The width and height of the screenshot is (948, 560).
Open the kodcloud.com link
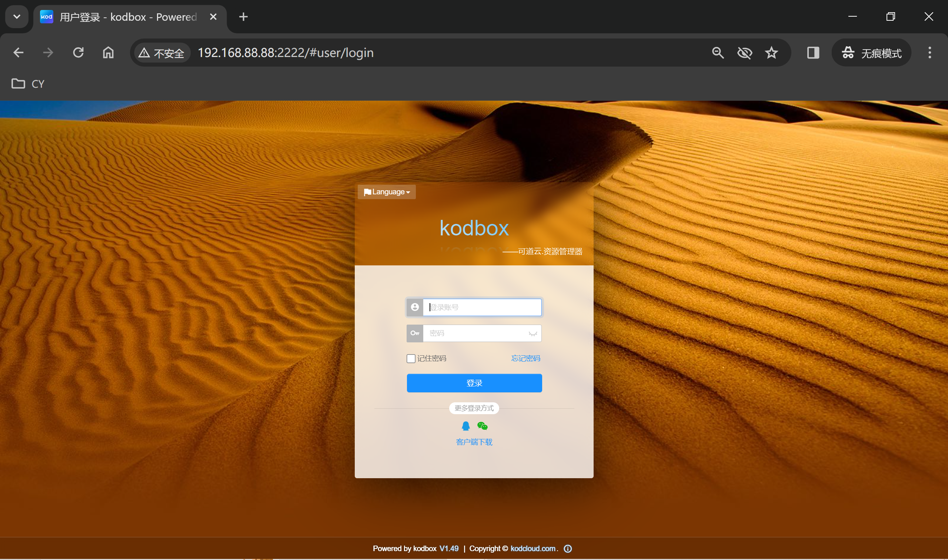click(x=533, y=549)
